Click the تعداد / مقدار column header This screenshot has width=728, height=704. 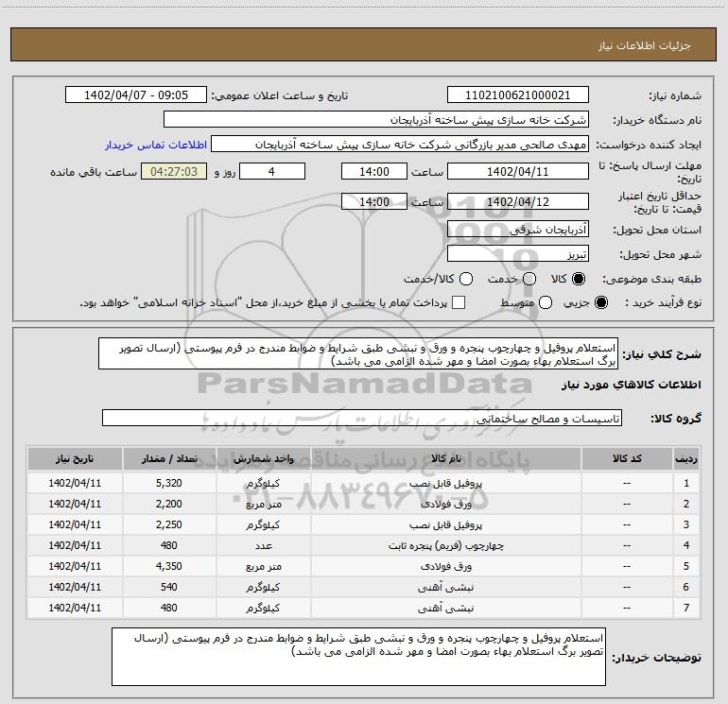pyautogui.click(x=169, y=459)
